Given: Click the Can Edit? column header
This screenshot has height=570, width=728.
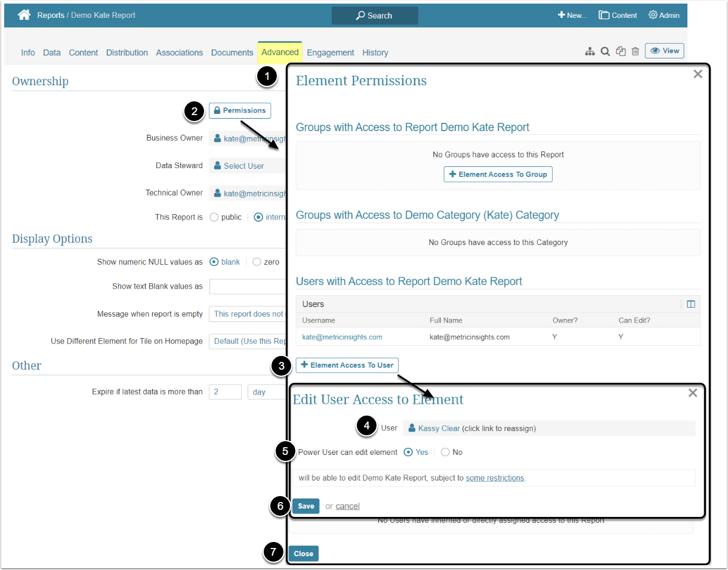Looking at the screenshot, I should (634, 320).
